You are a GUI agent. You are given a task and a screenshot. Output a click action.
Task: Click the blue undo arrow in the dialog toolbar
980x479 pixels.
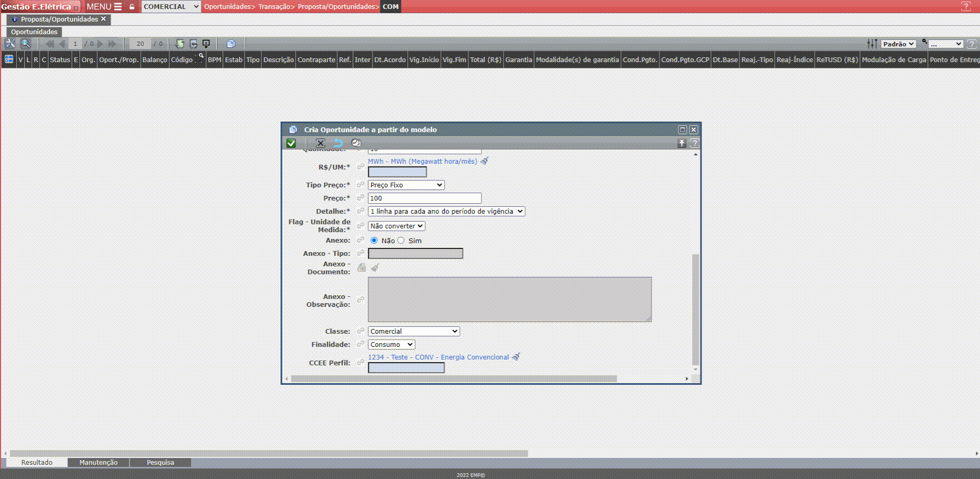(x=338, y=143)
